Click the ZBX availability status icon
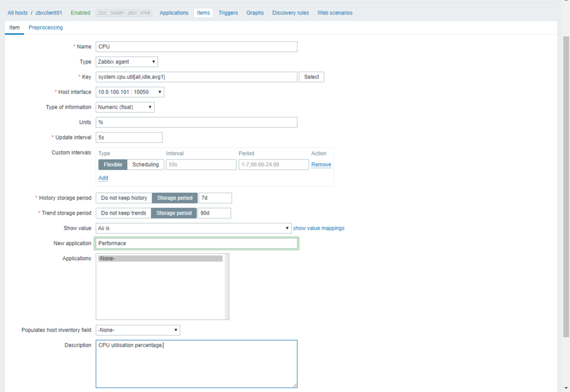The width and height of the screenshot is (570, 392). coord(102,13)
